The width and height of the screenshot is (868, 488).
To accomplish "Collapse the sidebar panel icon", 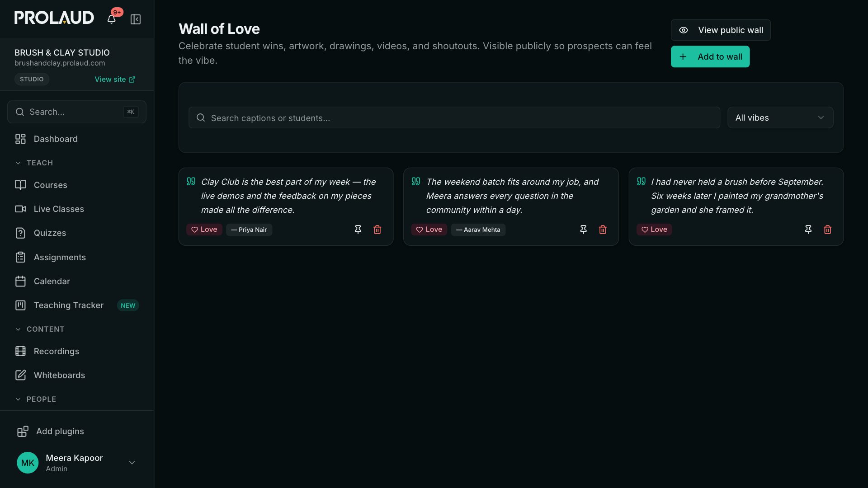I will pyautogui.click(x=136, y=19).
